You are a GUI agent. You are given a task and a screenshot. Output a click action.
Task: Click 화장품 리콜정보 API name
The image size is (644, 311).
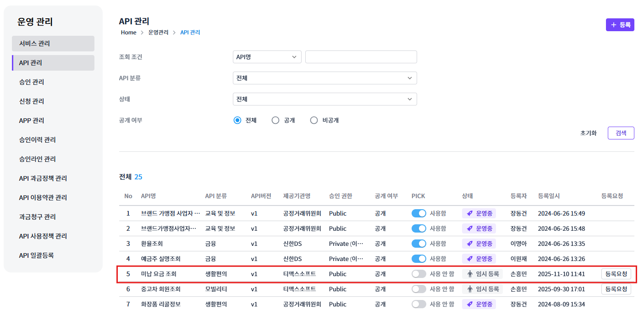161,304
